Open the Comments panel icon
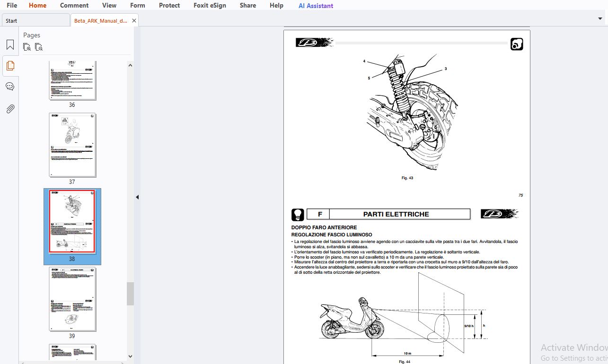The height and width of the screenshot is (364, 608). click(10, 87)
